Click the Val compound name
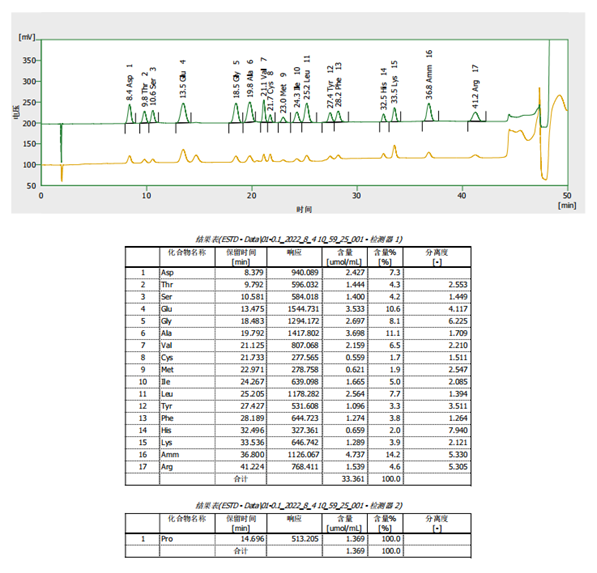 point(166,346)
